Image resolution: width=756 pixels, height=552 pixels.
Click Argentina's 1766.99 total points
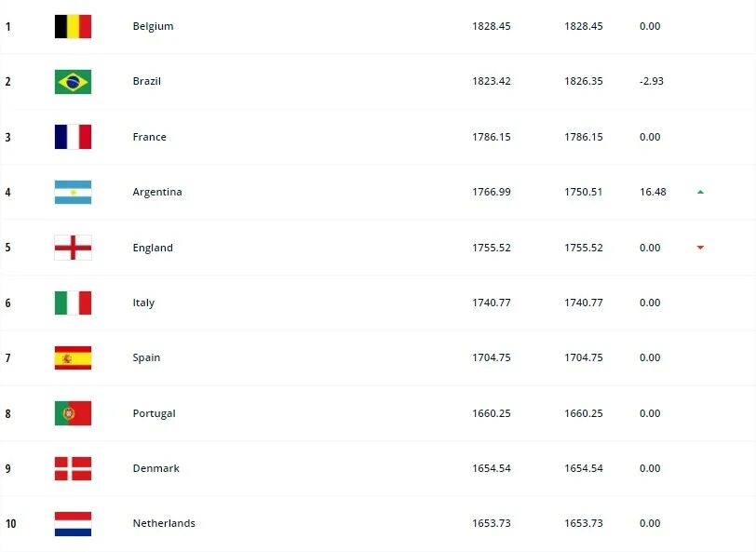coord(492,192)
